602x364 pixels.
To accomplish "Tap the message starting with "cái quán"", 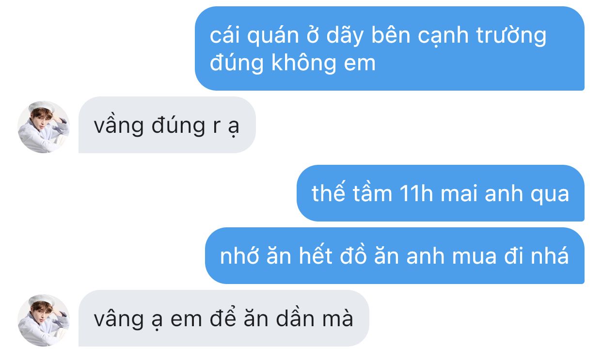I will (x=390, y=48).
